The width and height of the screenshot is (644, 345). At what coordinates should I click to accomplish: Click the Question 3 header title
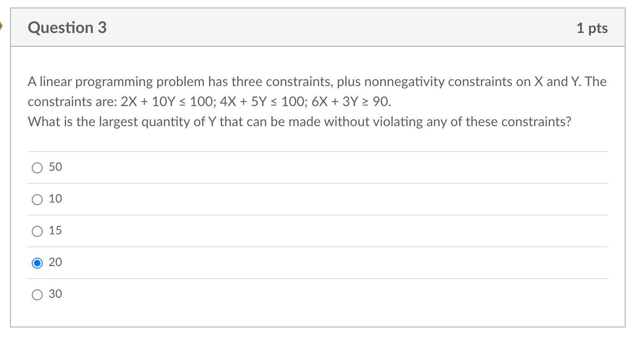[67, 28]
